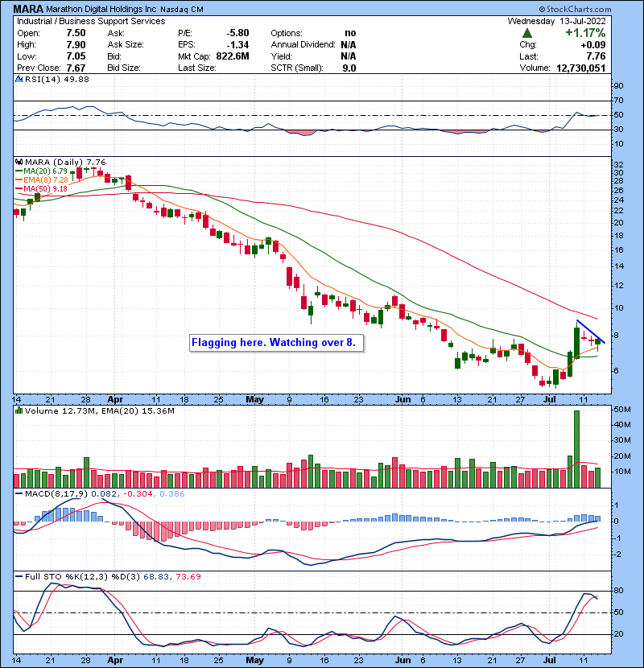Click the Ask Size label
Screen dimensions: 644x668
pos(126,45)
